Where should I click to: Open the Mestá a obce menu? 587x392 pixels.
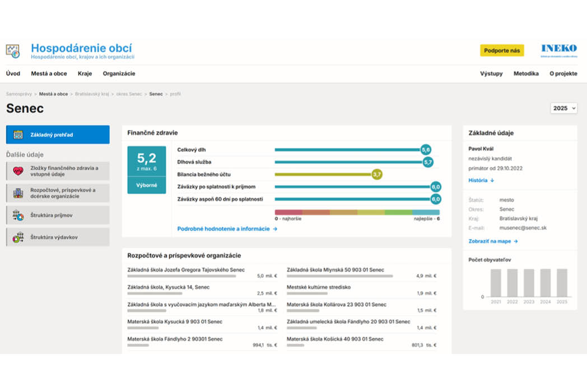(x=49, y=74)
